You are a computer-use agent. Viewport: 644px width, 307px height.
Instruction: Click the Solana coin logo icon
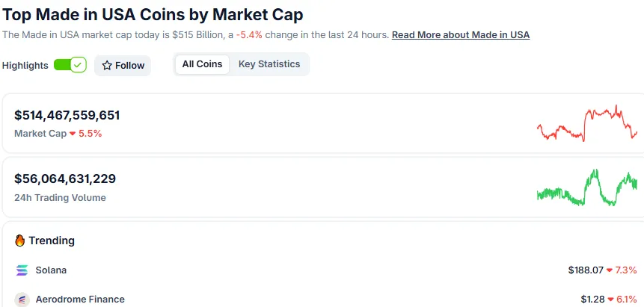22,270
